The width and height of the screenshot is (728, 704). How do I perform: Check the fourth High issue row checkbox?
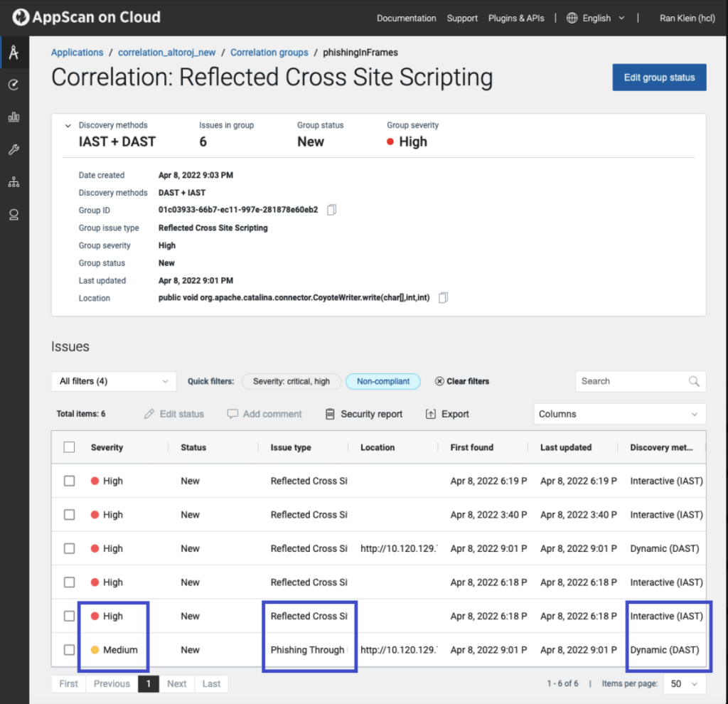point(69,582)
